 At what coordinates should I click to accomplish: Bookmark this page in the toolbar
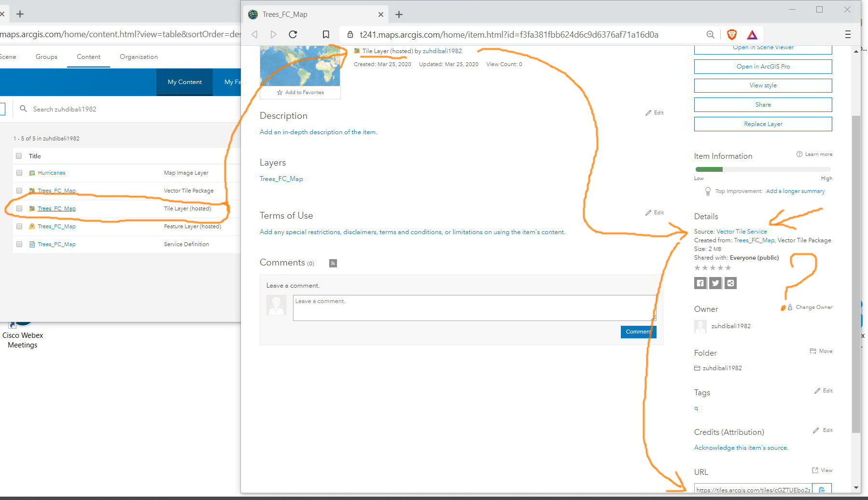pos(326,34)
